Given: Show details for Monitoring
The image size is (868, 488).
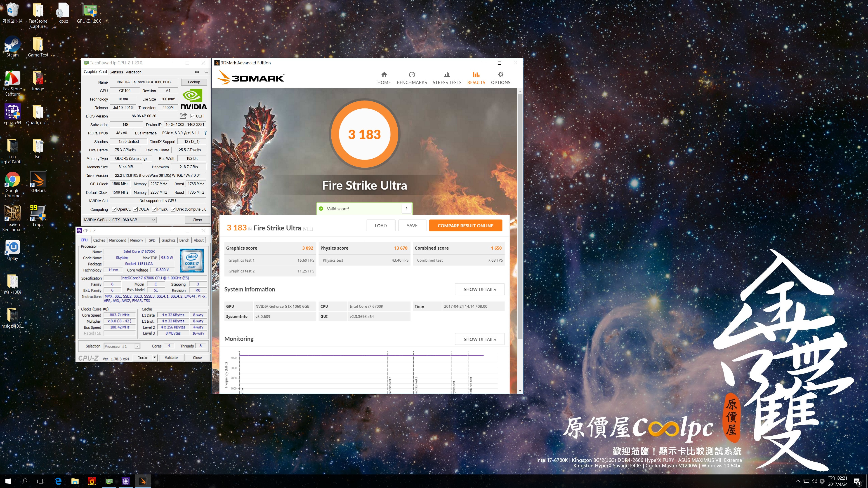Looking at the screenshot, I should (479, 339).
